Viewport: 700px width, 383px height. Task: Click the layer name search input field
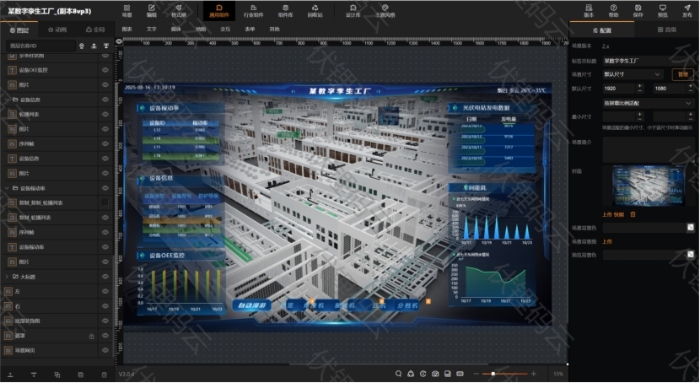point(40,46)
